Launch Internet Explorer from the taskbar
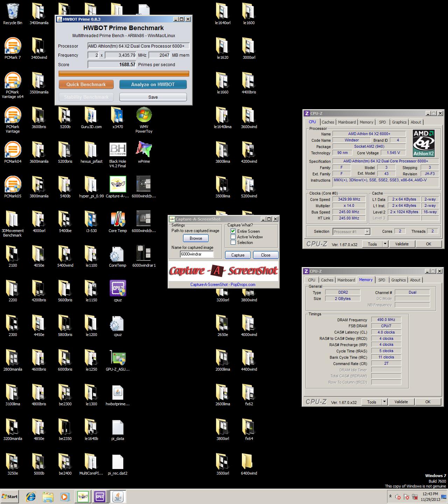 [31, 496]
